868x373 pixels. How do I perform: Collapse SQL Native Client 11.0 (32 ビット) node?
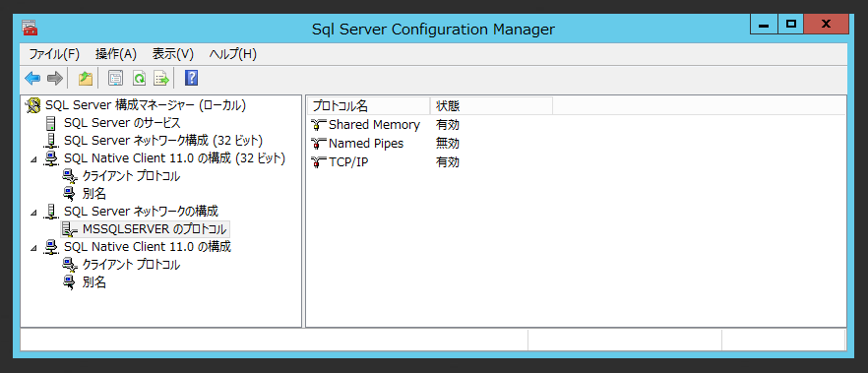click(34, 160)
